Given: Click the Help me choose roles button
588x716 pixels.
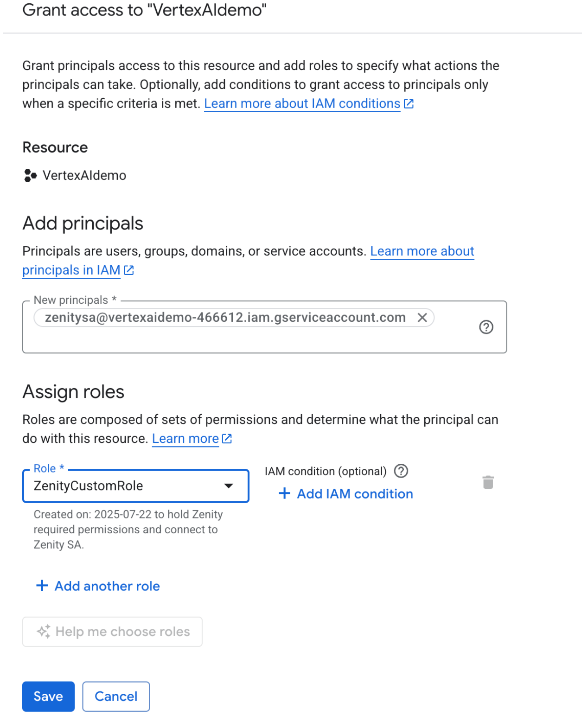Looking at the screenshot, I should [122, 632].
